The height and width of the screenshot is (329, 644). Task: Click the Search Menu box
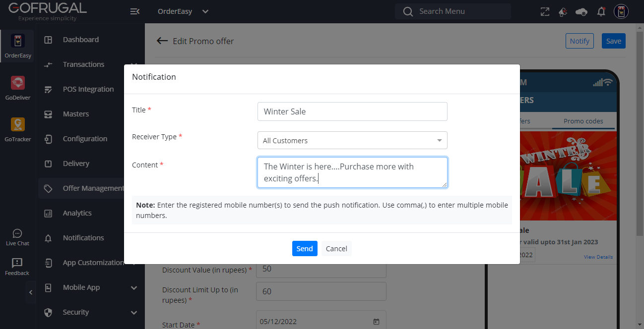tap(452, 11)
